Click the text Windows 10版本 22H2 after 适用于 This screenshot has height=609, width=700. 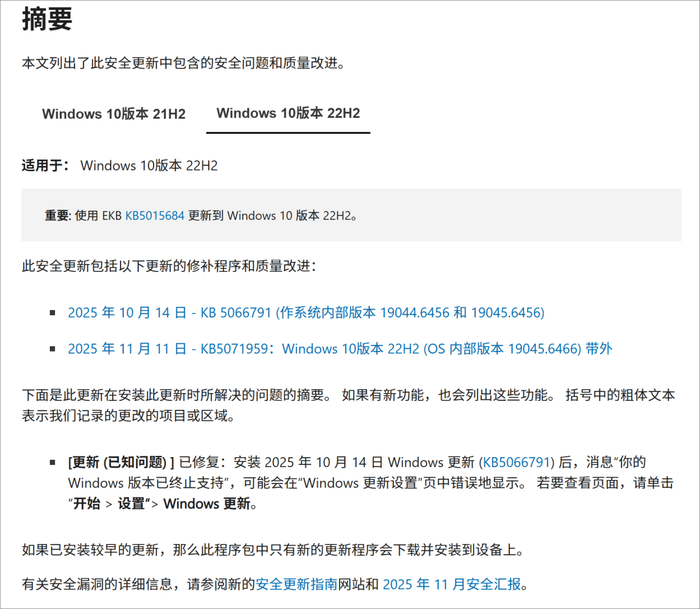pyautogui.click(x=149, y=166)
